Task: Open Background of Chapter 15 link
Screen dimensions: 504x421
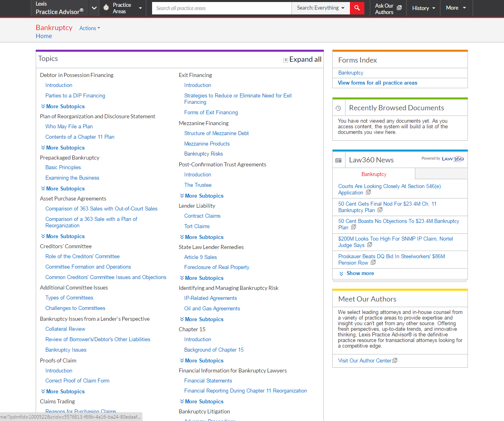Action: click(214, 350)
